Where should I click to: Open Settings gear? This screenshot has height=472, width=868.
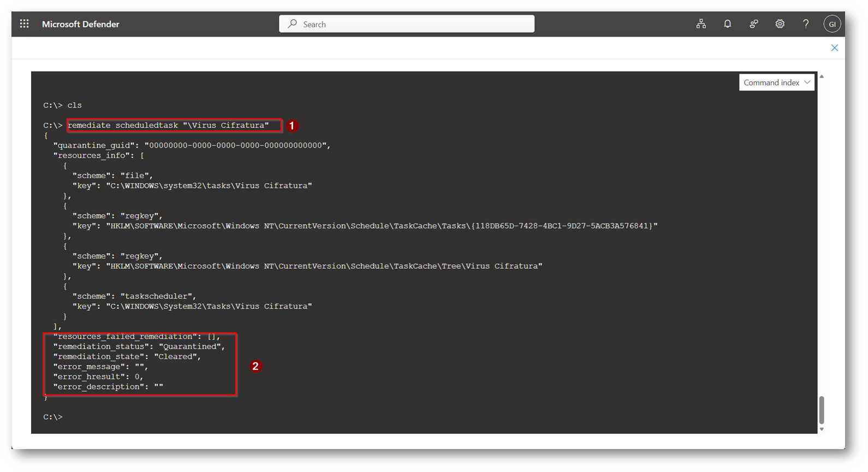780,24
